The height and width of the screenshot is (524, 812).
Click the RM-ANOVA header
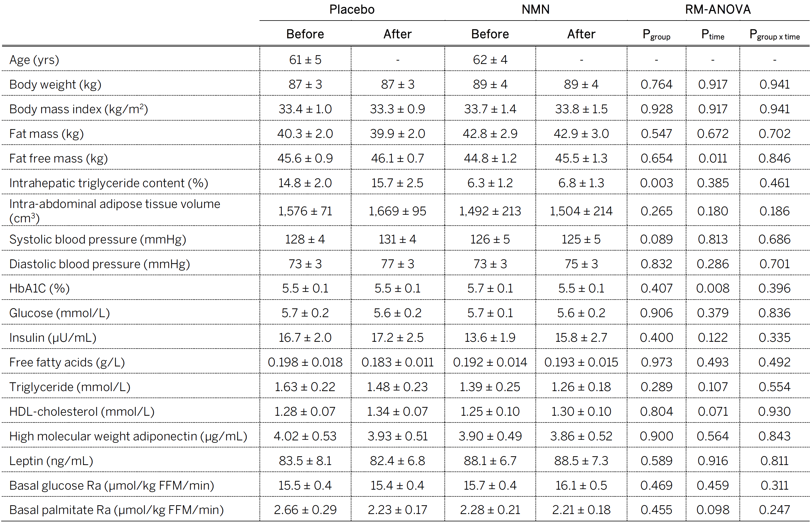718,9
